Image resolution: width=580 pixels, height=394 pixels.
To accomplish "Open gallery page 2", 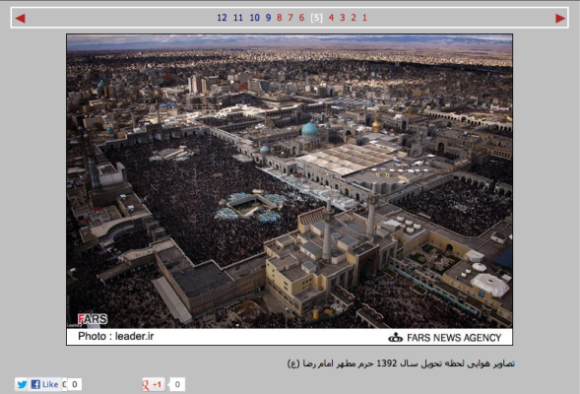I will tap(354, 18).
